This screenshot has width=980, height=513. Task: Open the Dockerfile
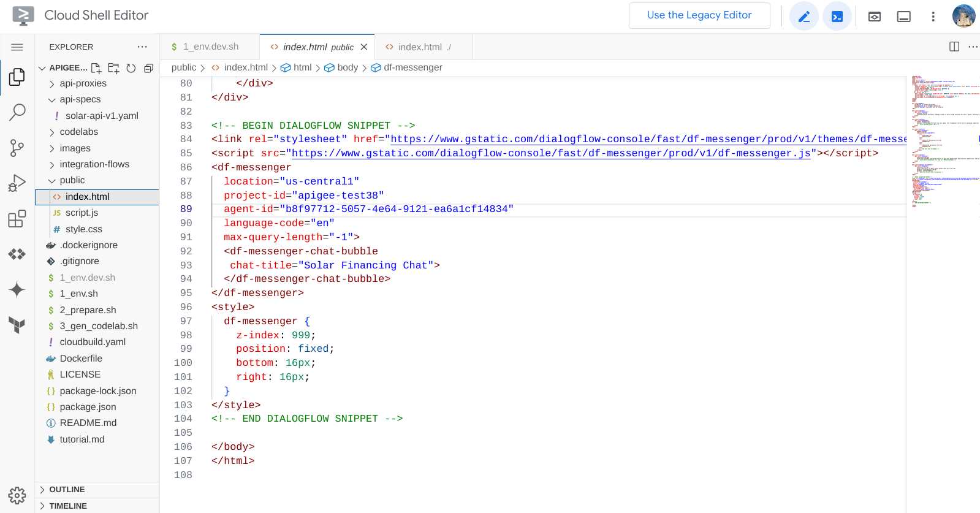81,359
